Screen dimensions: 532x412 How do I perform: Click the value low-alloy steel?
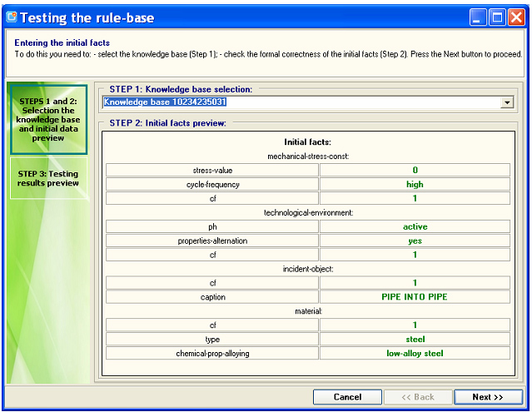(x=415, y=354)
